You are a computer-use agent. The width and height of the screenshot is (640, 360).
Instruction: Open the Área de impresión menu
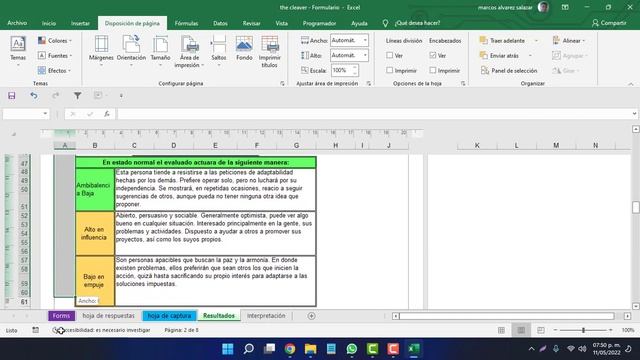pyautogui.click(x=189, y=51)
